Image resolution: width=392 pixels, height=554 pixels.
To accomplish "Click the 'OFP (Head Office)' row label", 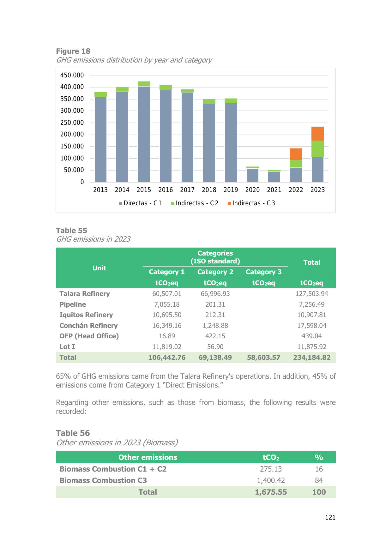I will 89,336.
